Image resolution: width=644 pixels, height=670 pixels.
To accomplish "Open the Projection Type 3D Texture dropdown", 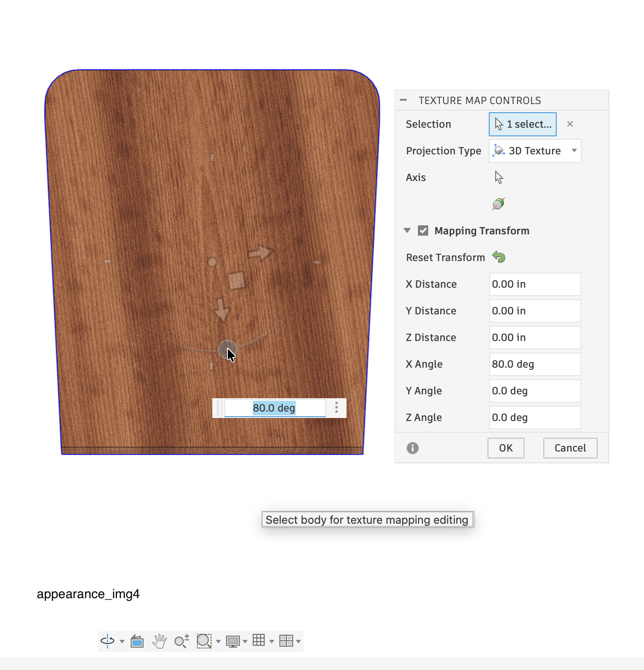I will coord(535,151).
